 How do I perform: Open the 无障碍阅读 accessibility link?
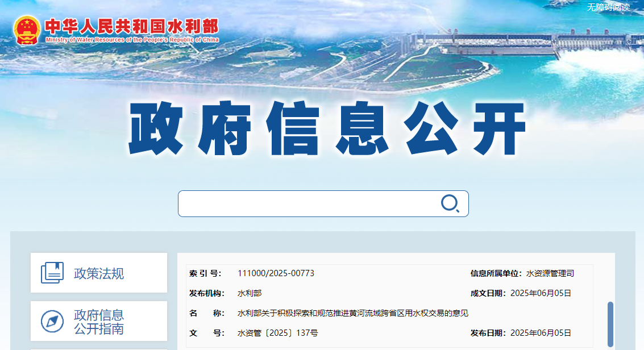click(x=608, y=7)
